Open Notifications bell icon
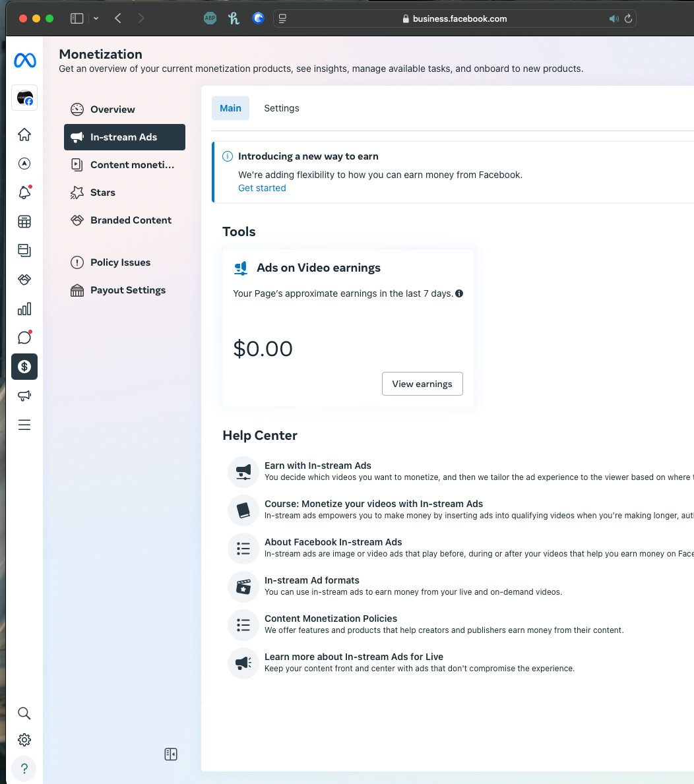The image size is (694, 784). tap(24, 193)
